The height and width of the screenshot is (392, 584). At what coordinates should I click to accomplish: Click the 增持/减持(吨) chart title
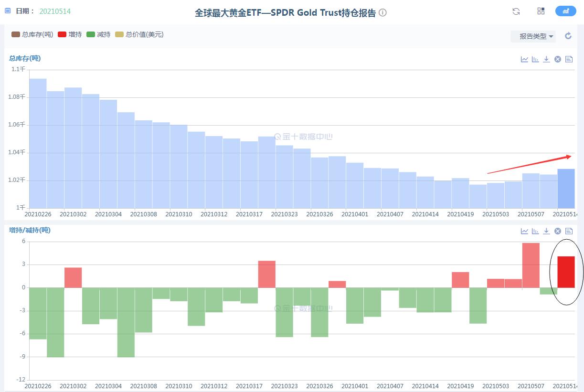tap(30, 230)
